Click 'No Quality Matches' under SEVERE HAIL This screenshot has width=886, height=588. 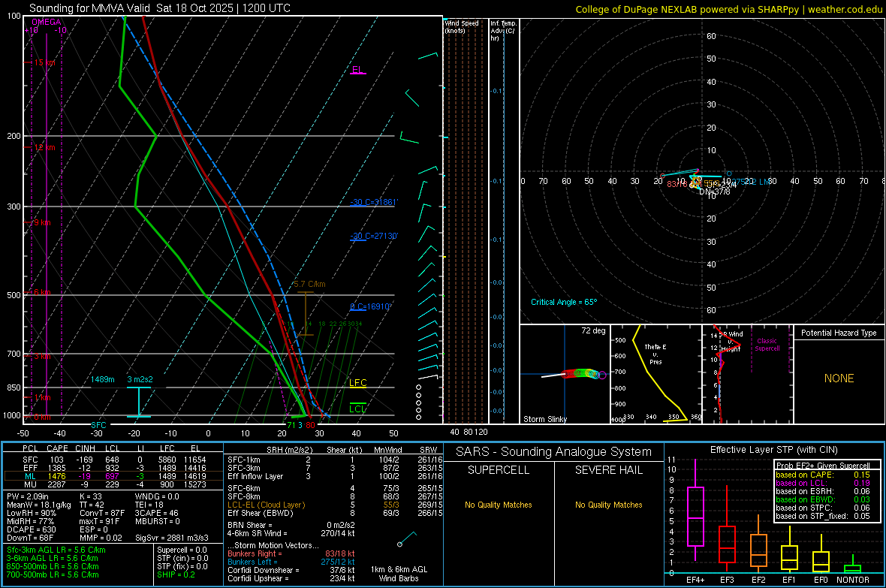[608, 505]
